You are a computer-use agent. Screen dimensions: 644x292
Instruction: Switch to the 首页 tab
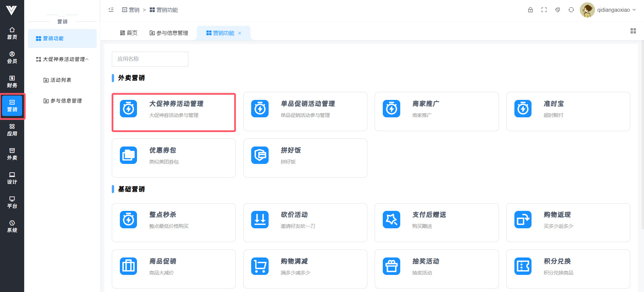pos(129,33)
